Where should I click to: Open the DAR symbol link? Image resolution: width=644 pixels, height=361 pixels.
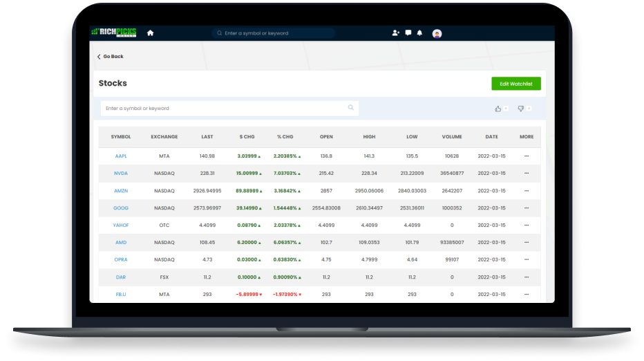coord(121,277)
